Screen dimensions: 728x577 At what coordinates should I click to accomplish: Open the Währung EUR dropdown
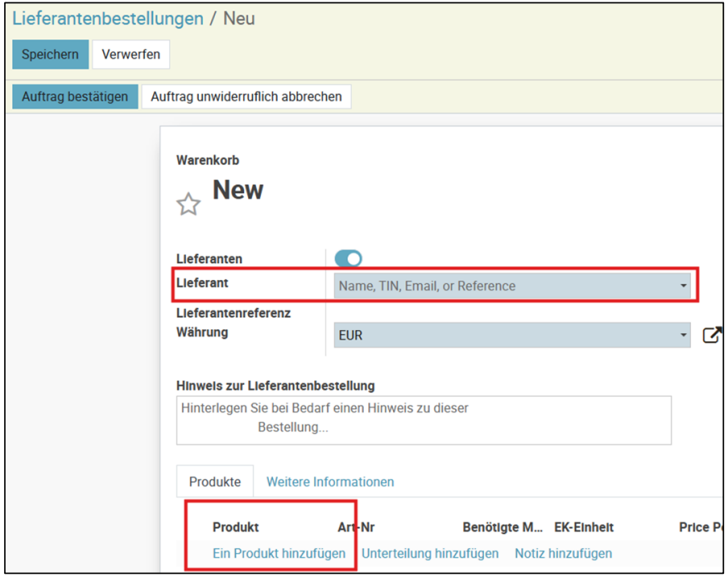(511, 335)
